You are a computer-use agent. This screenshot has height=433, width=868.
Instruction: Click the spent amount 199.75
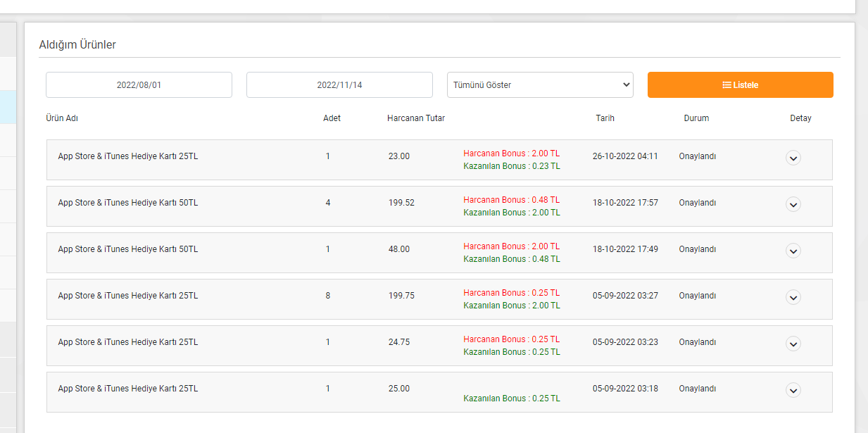coord(401,296)
